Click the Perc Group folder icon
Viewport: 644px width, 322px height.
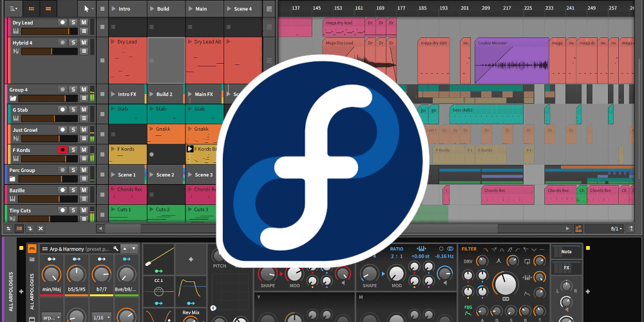coord(13,179)
